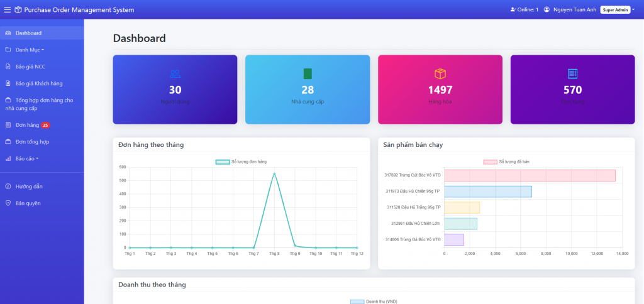Screen dimensions: 644x304
Task: Click the Online users icon in the header
Action: coord(513,9)
